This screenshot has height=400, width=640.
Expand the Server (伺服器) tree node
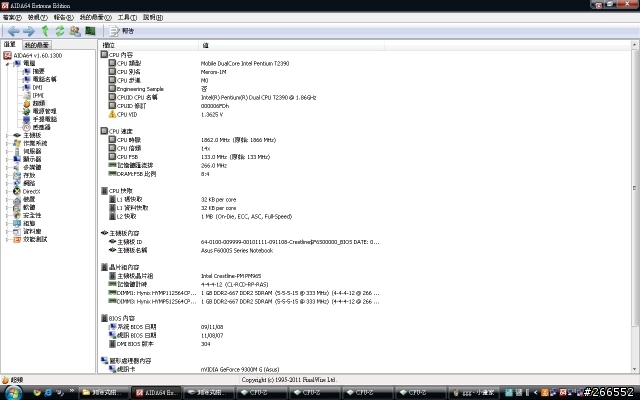[7, 151]
